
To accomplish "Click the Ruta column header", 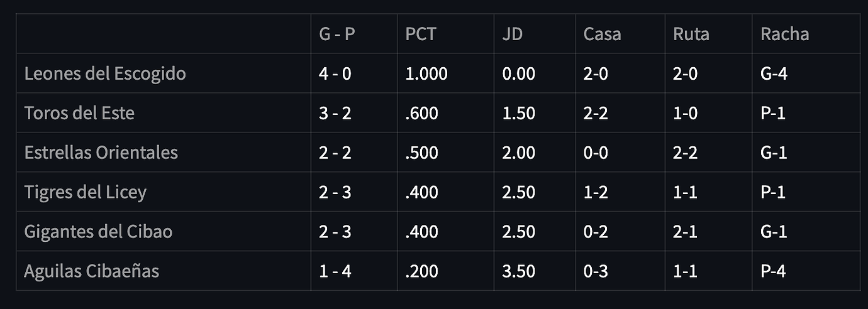I will coord(691,34).
